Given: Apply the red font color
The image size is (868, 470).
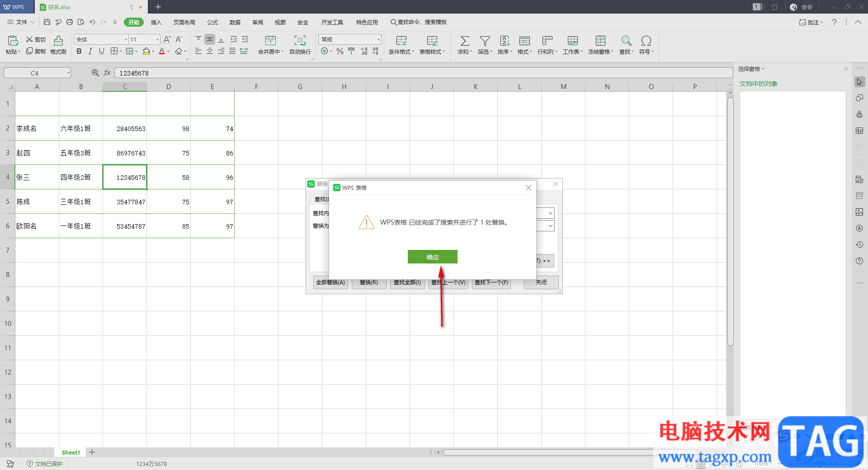Looking at the screenshot, I should 162,52.
